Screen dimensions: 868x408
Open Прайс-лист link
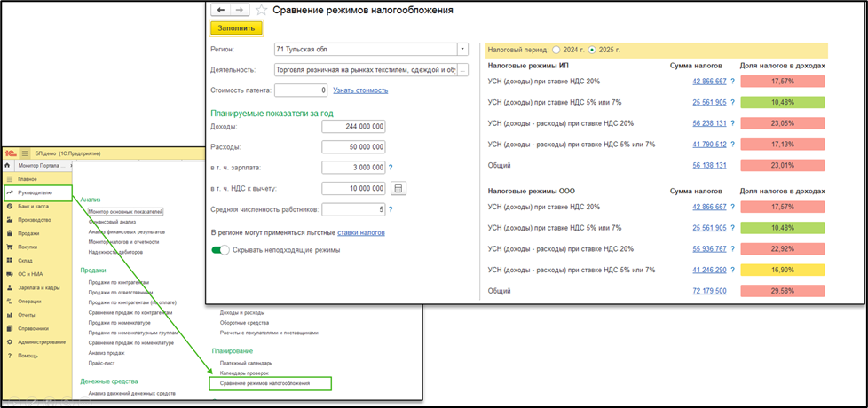[101, 363]
